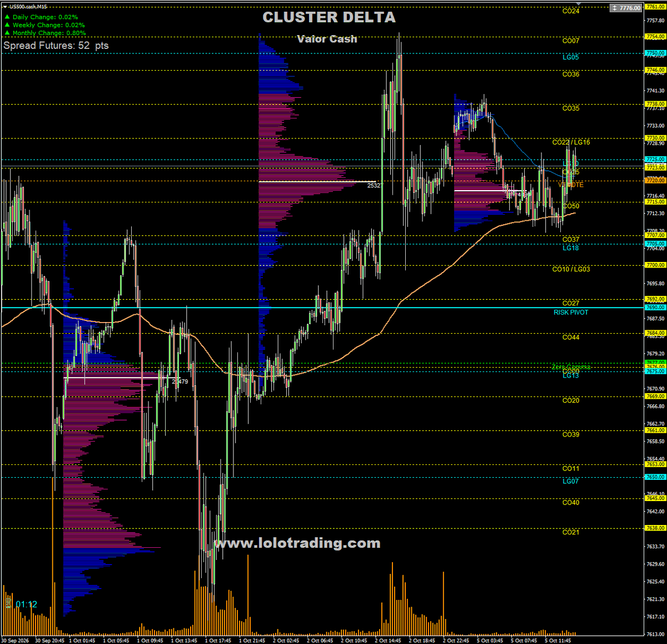This screenshot has height=644, width=667.
Task: Click the '2 Oct 02:45' time axis label
Action: click(286, 641)
